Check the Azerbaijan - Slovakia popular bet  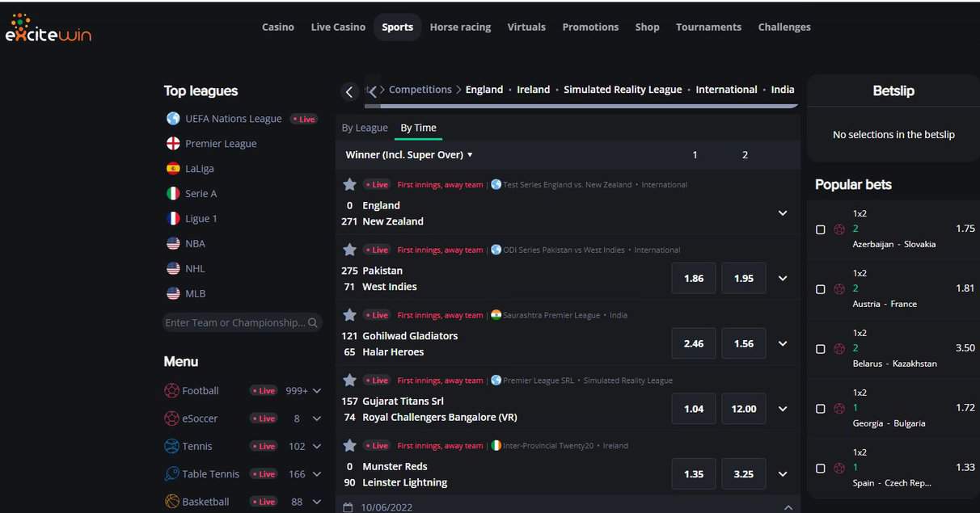click(x=821, y=229)
